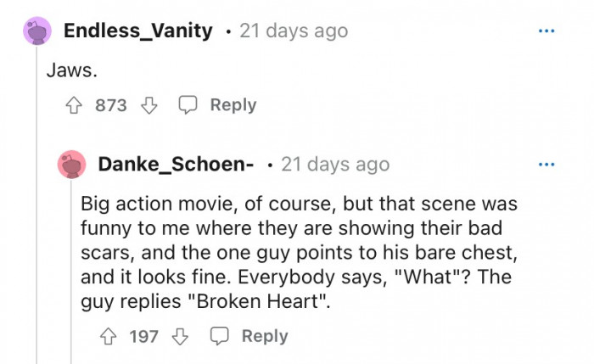Click Endless_Vanity's purple avatar icon
Viewport: 594px width, 364px height.
pos(36,33)
